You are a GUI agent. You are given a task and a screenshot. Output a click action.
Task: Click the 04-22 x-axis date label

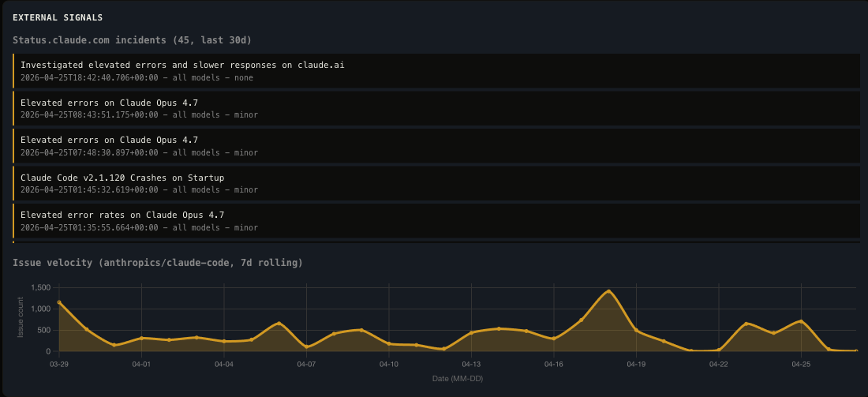pyautogui.click(x=719, y=365)
